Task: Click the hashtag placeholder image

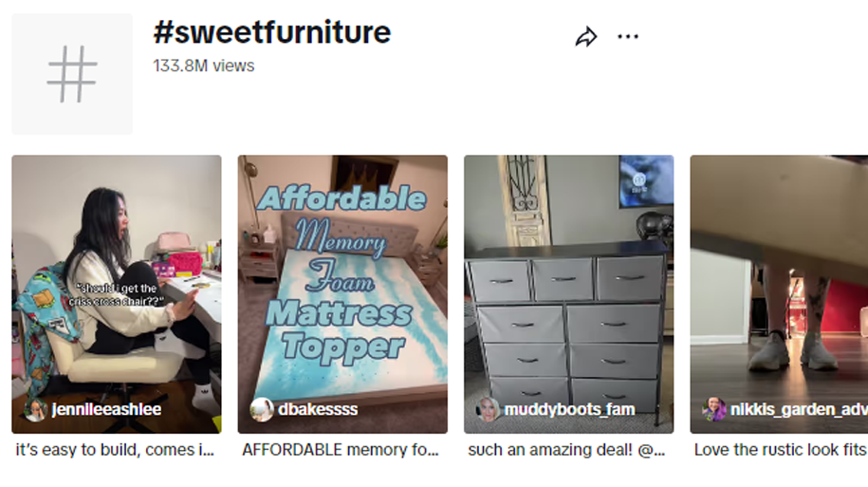Action: pyautogui.click(x=72, y=74)
